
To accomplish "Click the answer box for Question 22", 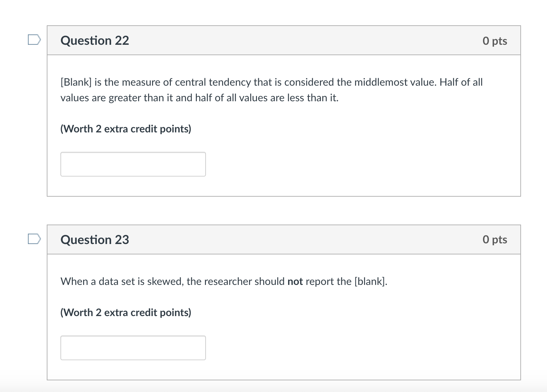I will 133,164.
